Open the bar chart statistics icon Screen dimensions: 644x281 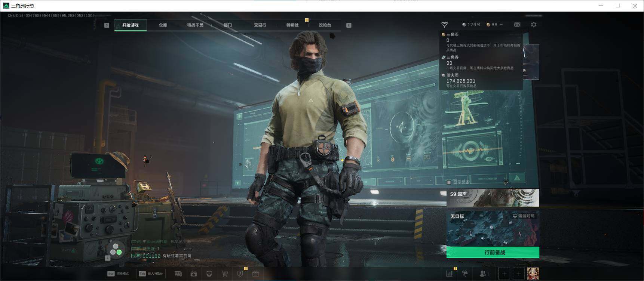[x=449, y=274]
